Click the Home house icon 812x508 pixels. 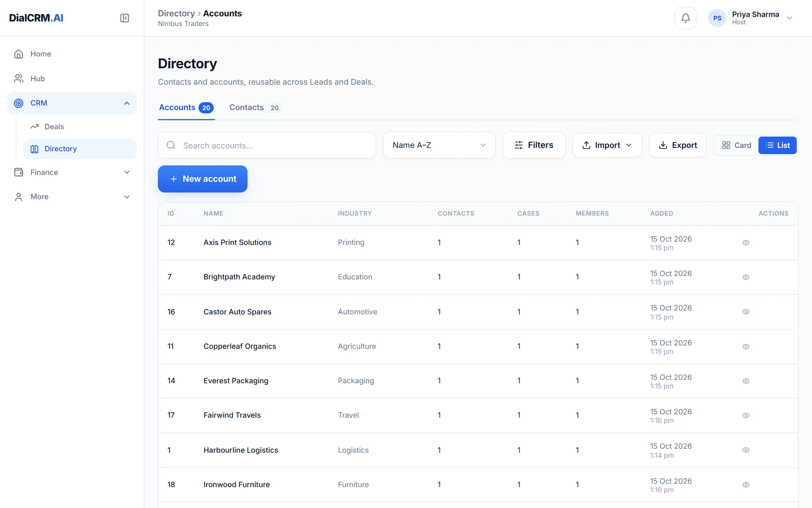click(18, 54)
